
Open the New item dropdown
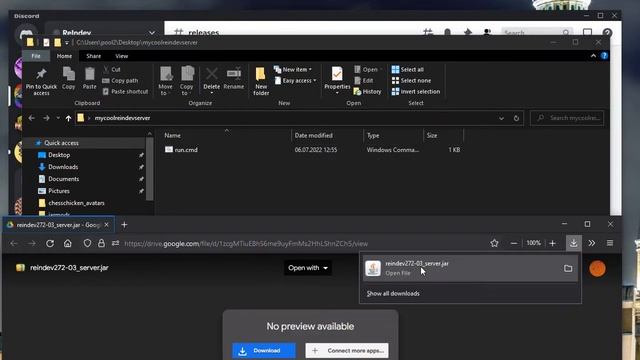[x=293, y=69]
